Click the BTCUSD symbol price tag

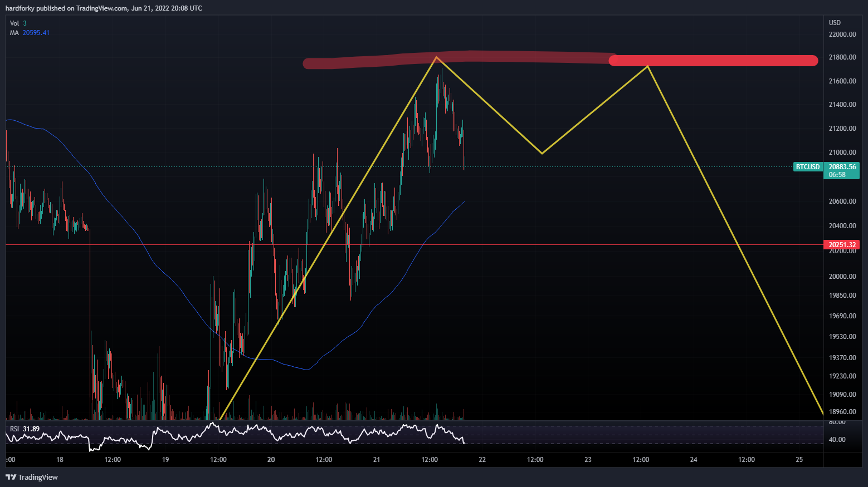[x=808, y=167]
